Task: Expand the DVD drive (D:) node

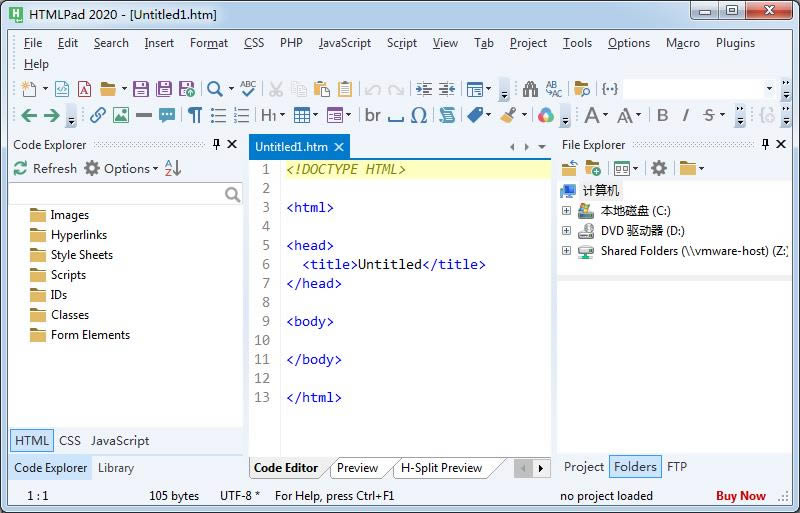Action: [x=566, y=230]
